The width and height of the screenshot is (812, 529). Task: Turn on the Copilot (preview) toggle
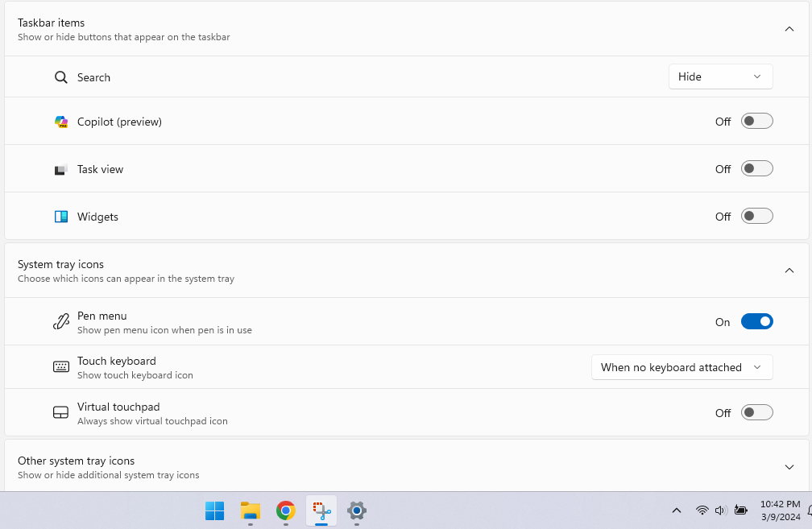coord(756,121)
